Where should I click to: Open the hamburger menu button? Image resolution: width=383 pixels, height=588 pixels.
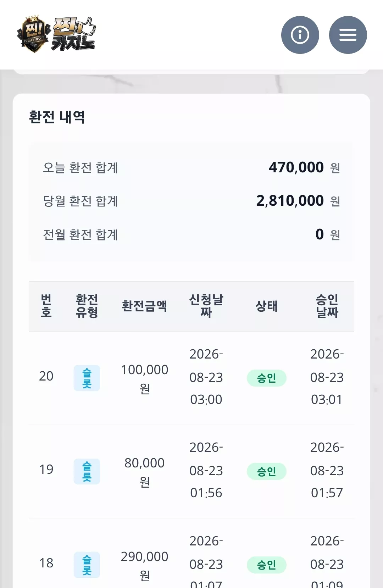(348, 35)
